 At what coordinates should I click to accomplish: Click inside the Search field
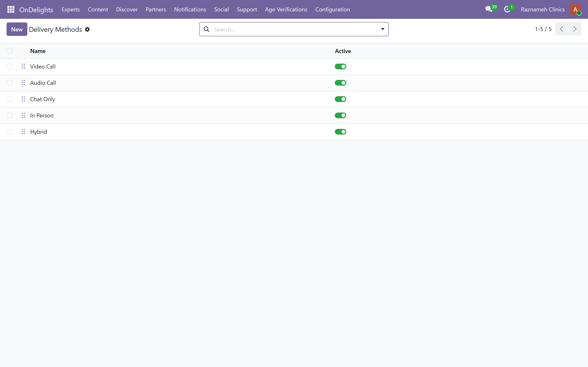pos(294,29)
